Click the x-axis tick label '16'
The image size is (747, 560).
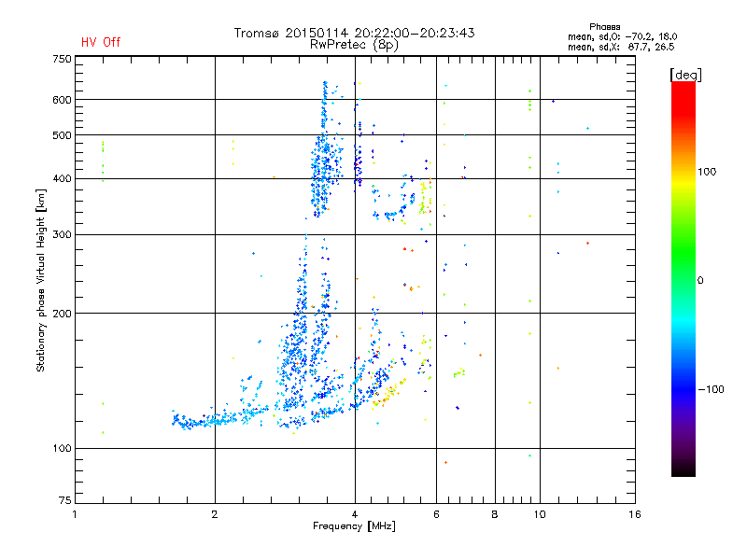(x=635, y=514)
